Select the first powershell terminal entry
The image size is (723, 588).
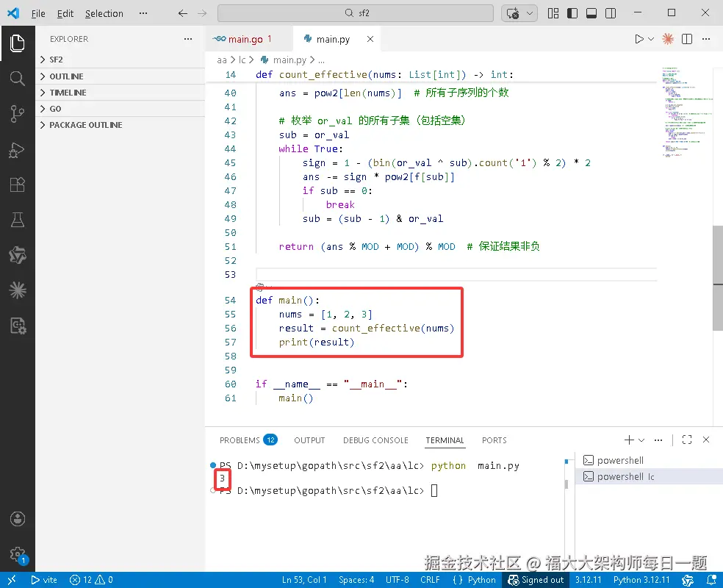coord(648,460)
